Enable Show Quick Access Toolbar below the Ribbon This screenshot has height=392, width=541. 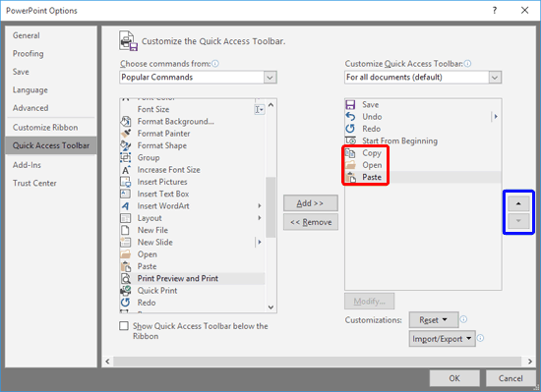(124, 326)
